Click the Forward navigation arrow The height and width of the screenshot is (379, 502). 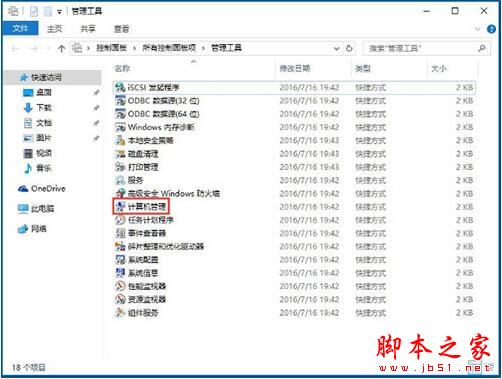click(34, 49)
